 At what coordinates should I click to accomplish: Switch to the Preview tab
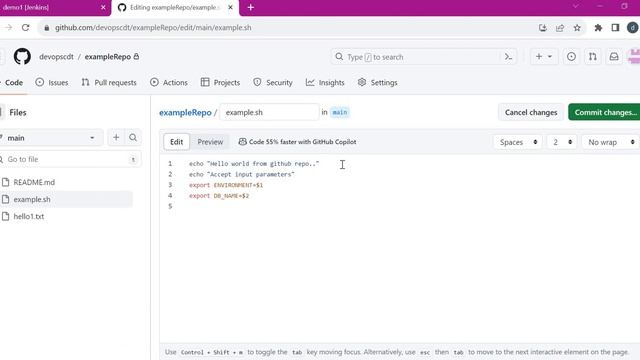210,142
